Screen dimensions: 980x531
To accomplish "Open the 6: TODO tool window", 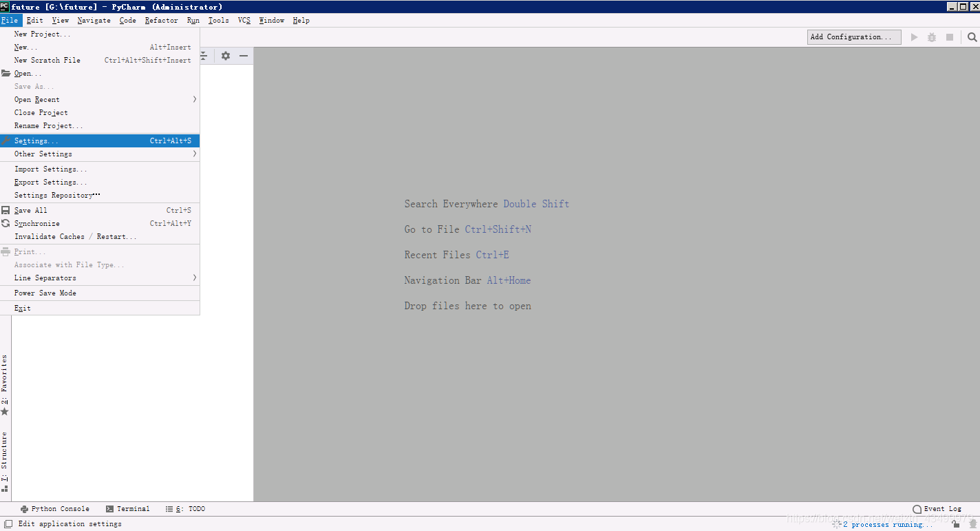I will coord(186,509).
